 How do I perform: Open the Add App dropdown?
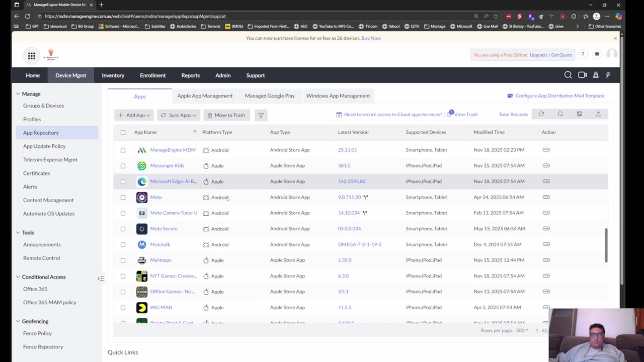(x=134, y=115)
